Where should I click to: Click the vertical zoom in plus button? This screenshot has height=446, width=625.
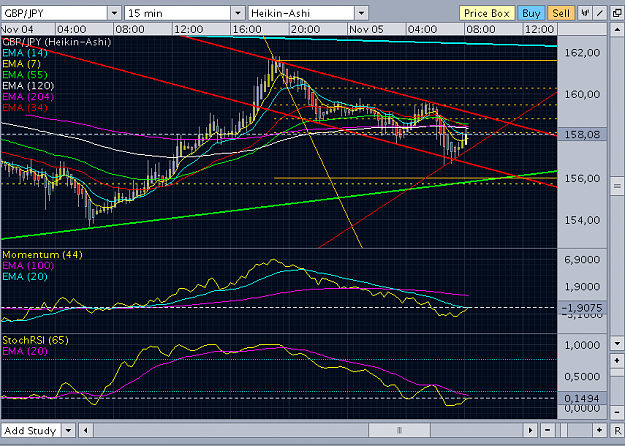coord(617,361)
